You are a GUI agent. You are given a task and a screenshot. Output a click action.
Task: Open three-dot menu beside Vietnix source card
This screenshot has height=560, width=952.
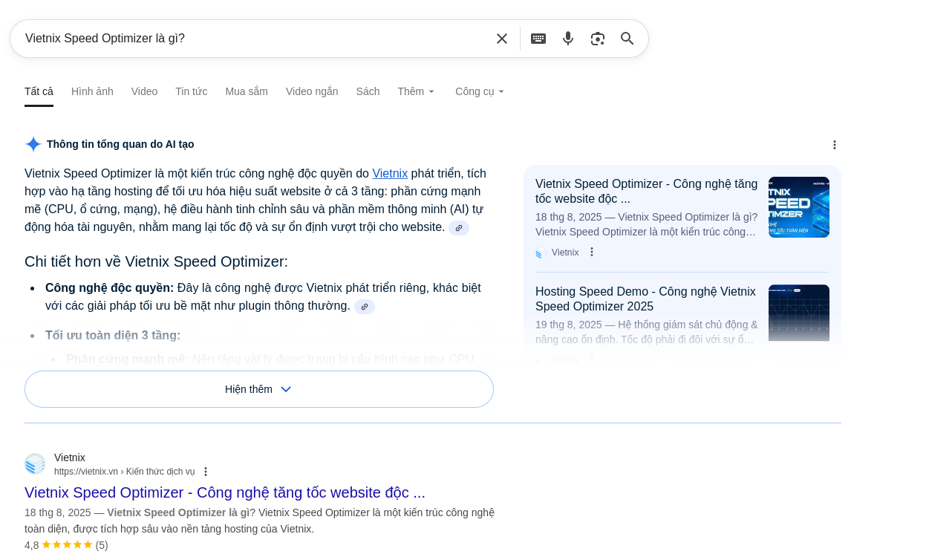click(x=592, y=253)
